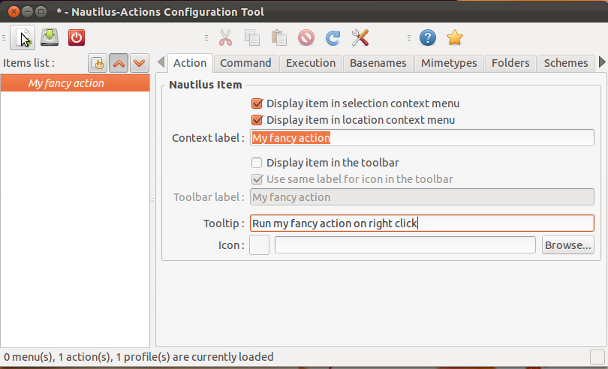
Task: Click the blue reload arrow icon
Action: click(333, 38)
